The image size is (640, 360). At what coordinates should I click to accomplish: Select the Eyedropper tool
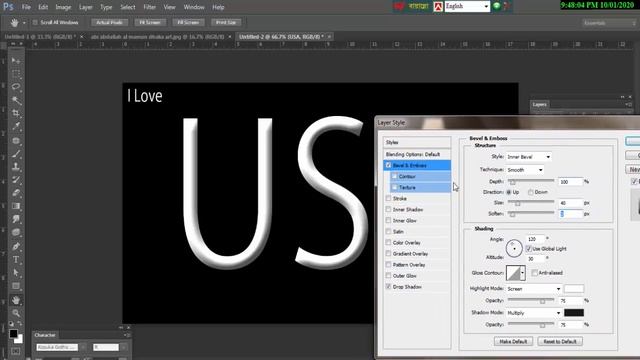pos(16,127)
